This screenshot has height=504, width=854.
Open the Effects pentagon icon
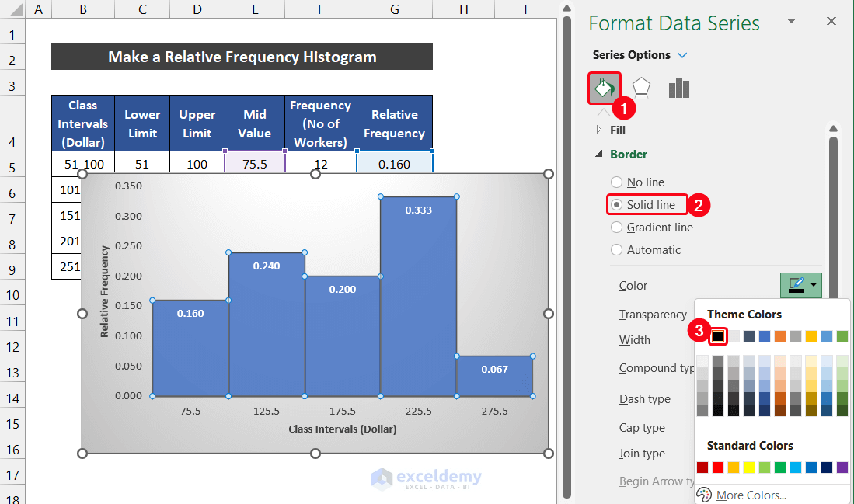[640, 88]
